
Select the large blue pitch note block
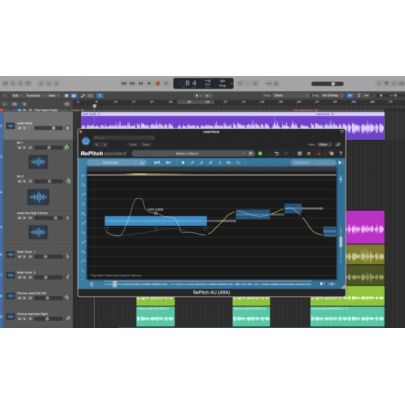pyautogui.click(x=156, y=221)
